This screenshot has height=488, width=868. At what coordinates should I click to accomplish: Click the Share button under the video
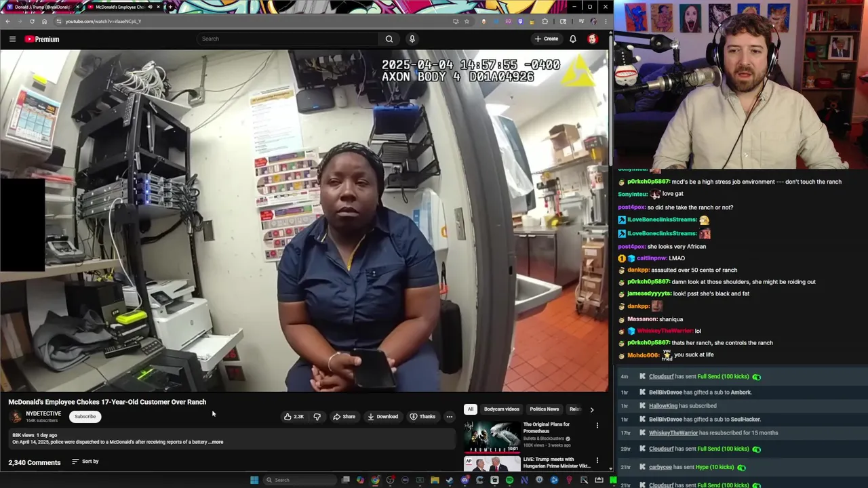[x=344, y=417]
